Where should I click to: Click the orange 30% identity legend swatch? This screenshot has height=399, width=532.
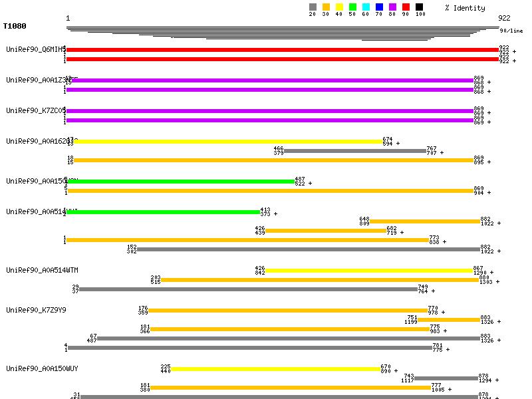tap(326, 7)
